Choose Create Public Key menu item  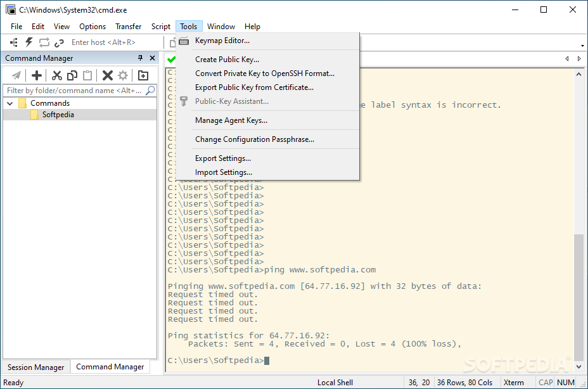tap(267, 60)
